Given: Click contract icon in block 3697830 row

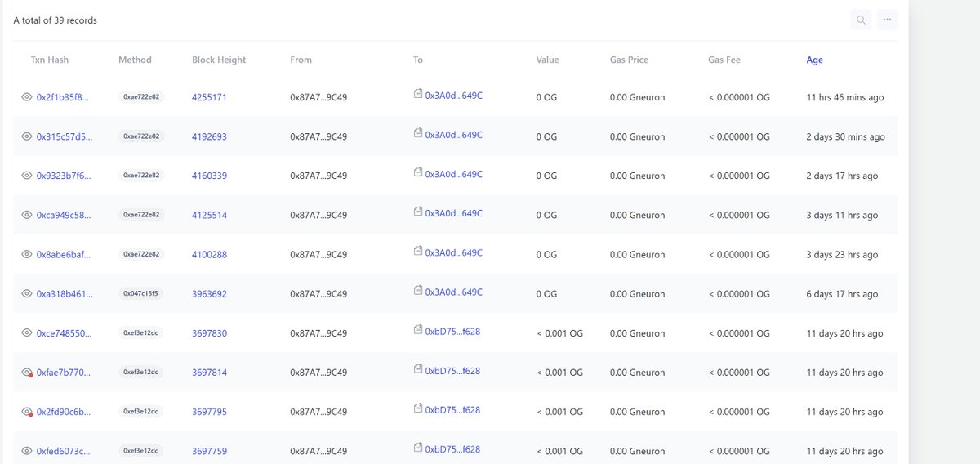Looking at the screenshot, I should click(418, 330).
